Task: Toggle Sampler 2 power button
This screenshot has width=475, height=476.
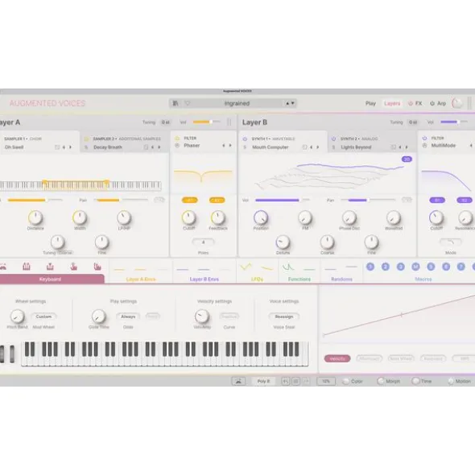Action: pos(86,139)
